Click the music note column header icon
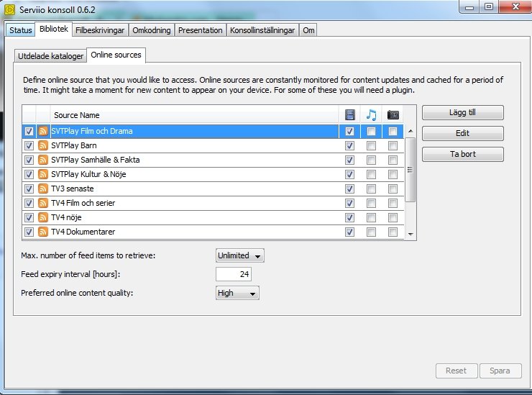Screen dimensions: 532x395 (x=371, y=115)
